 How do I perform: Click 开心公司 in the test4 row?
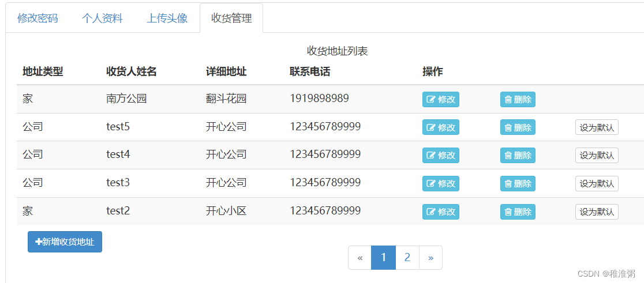226,155
